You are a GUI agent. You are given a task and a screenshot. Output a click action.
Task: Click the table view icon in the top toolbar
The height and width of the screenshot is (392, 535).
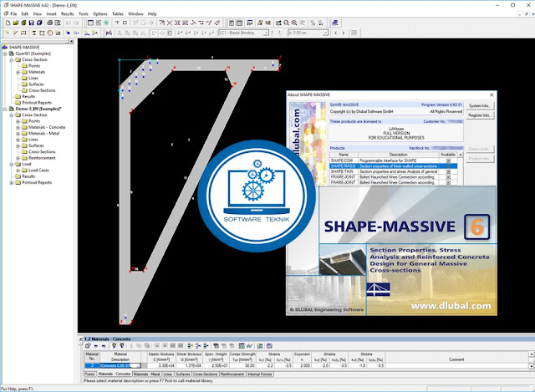239,23
